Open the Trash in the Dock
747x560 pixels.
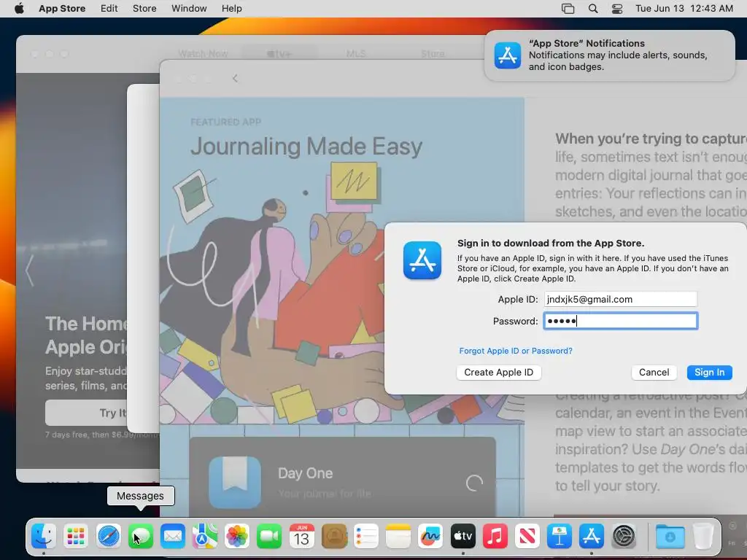pos(703,537)
